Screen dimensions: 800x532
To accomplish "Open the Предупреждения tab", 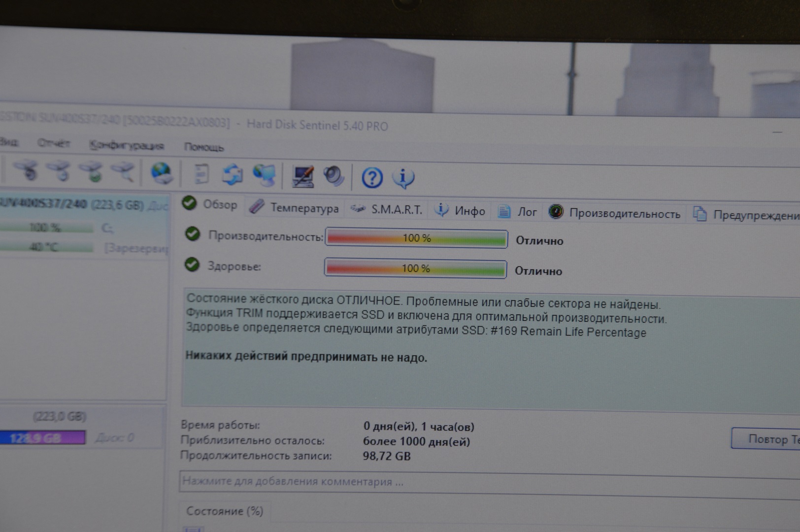I will click(x=746, y=215).
